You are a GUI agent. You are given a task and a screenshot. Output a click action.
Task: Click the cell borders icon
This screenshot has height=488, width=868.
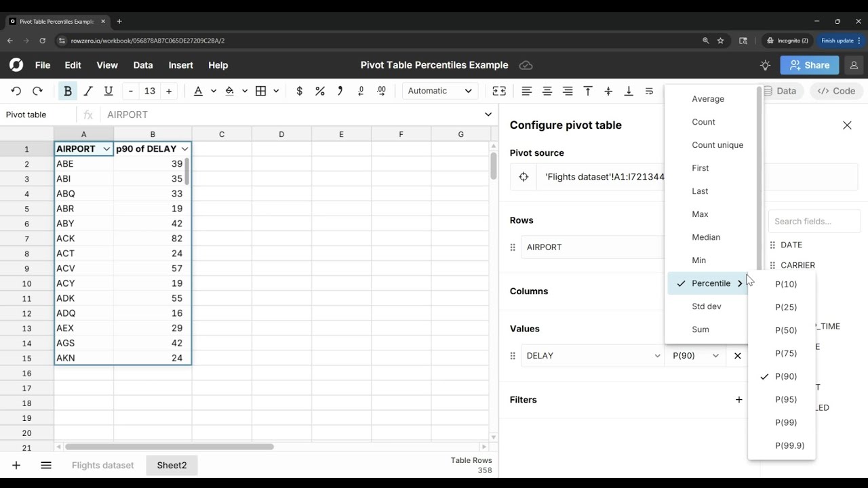(x=260, y=91)
